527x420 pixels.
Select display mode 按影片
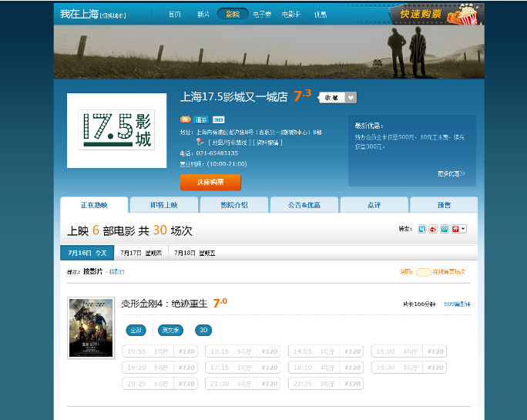pos(93,271)
